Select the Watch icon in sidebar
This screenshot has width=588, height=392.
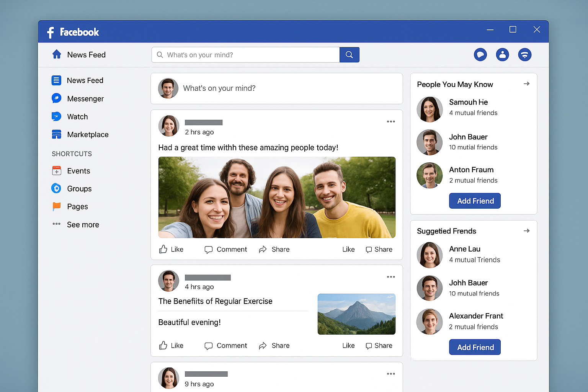click(56, 116)
